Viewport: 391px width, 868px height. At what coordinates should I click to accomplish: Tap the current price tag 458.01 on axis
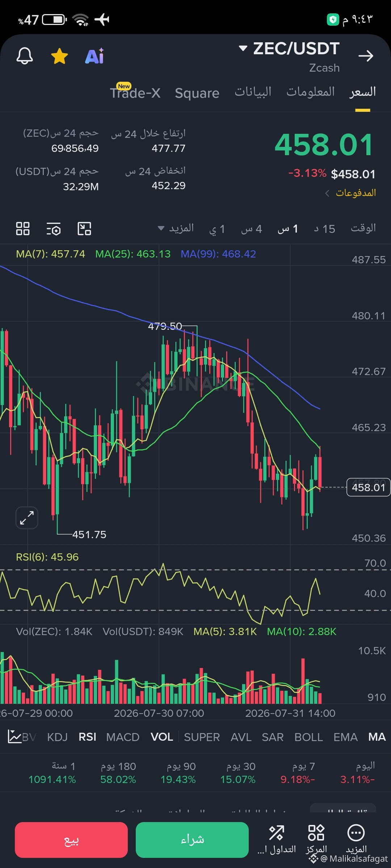click(368, 487)
